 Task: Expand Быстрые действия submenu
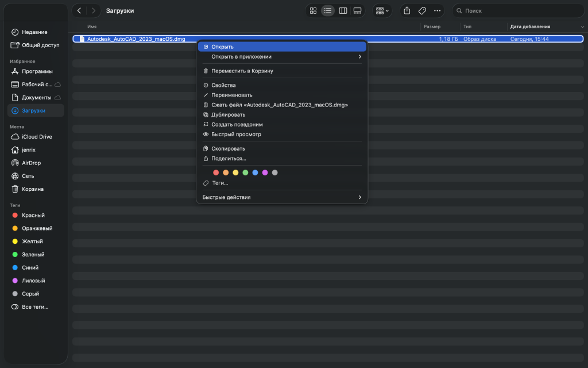point(282,197)
